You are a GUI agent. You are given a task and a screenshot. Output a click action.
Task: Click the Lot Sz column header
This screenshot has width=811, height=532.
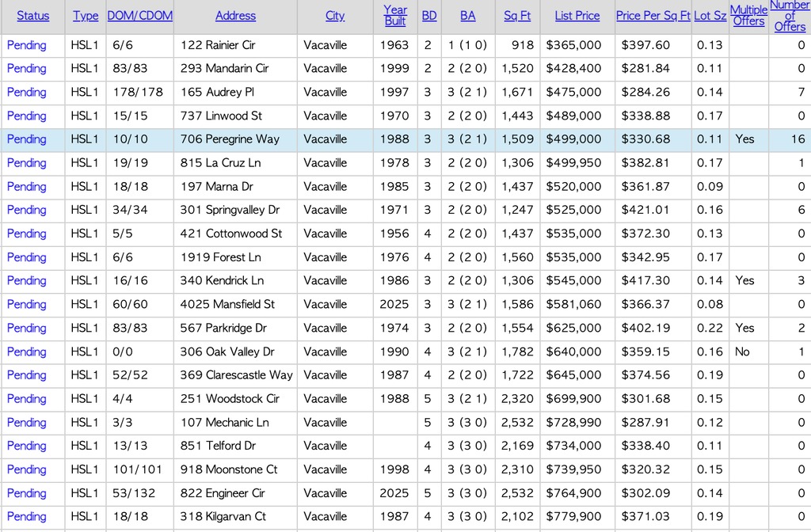click(710, 16)
